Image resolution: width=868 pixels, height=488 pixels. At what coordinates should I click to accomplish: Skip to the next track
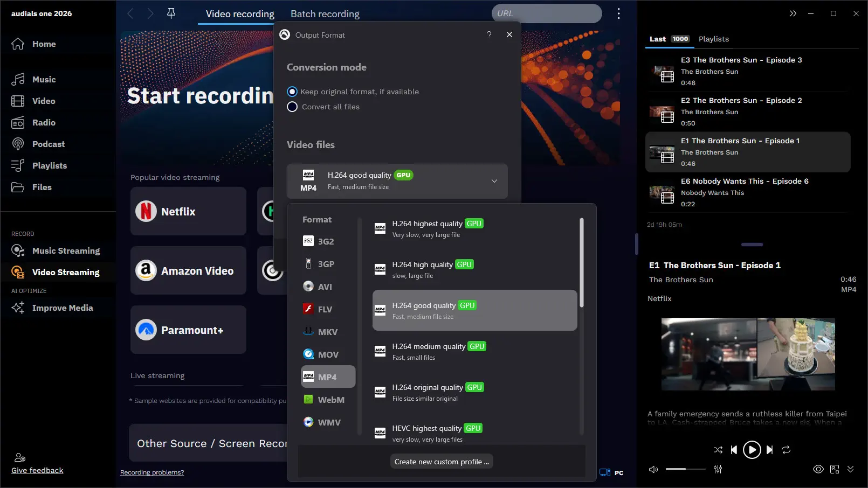click(x=769, y=450)
